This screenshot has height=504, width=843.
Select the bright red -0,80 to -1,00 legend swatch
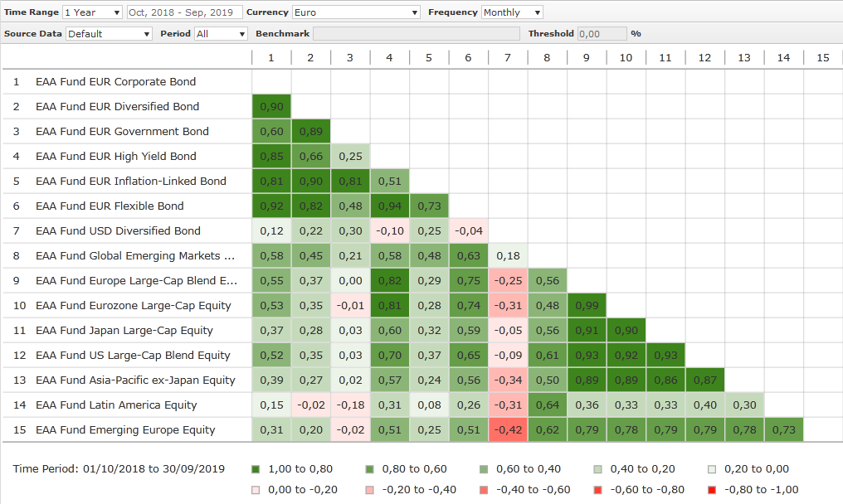(x=714, y=490)
